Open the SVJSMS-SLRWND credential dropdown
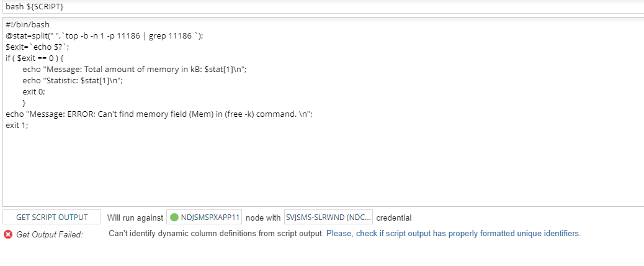The height and width of the screenshot is (266, 644). click(328, 218)
